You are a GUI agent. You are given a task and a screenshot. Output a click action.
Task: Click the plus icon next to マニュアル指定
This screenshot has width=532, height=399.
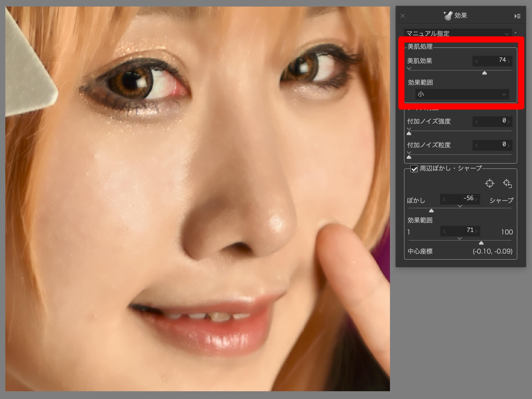(x=516, y=33)
